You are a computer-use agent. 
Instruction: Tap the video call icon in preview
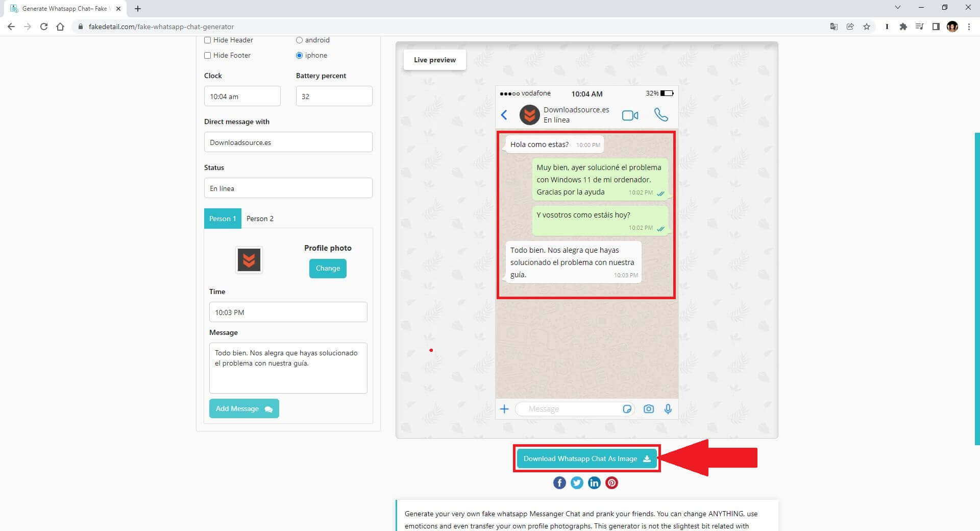click(630, 115)
